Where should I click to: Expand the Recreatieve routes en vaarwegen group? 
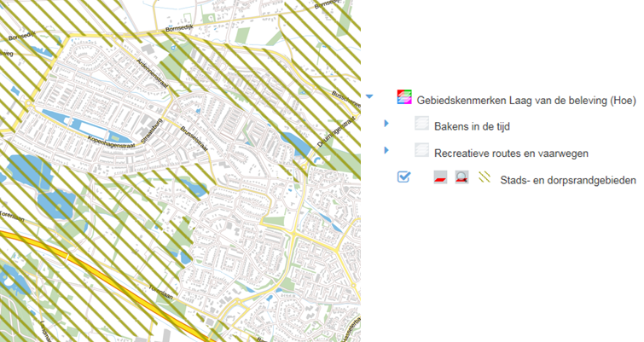click(386, 151)
